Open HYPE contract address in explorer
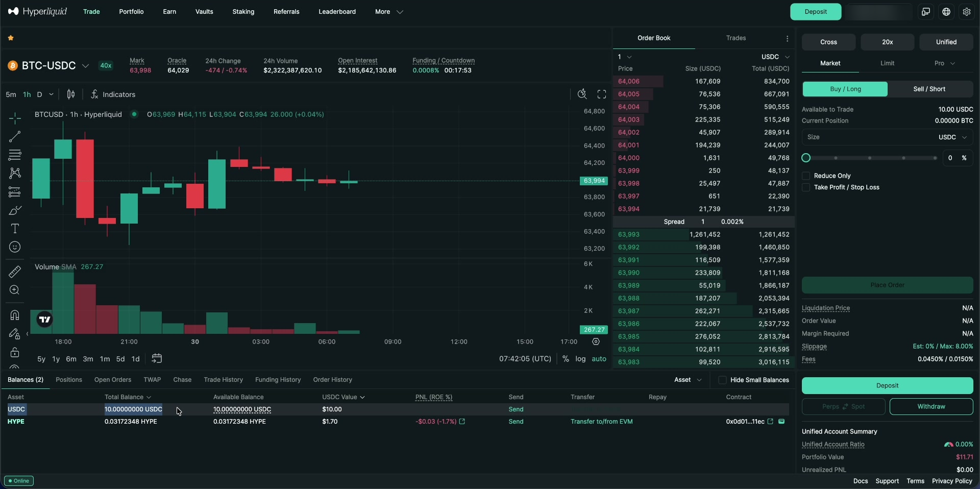980x489 pixels. [770, 421]
